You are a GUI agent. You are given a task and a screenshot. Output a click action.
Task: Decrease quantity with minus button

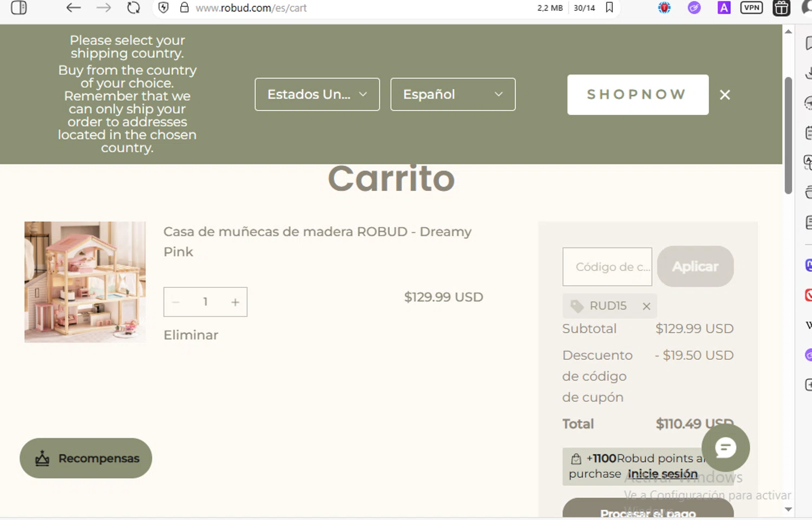175,302
